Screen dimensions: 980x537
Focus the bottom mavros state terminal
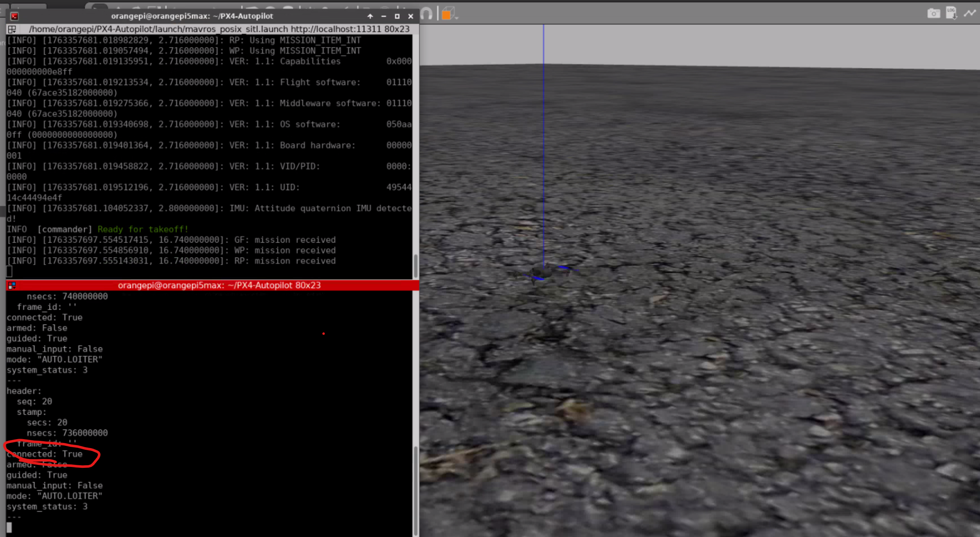pos(211,401)
